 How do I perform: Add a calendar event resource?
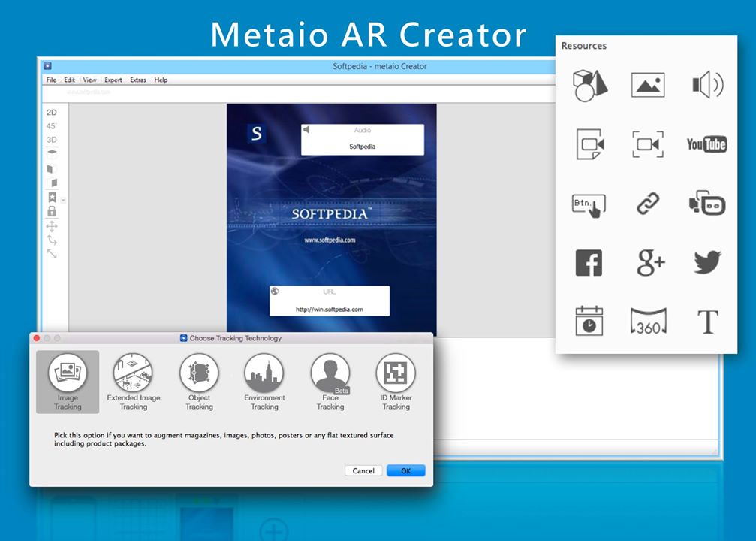pyautogui.click(x=589, y=321)
